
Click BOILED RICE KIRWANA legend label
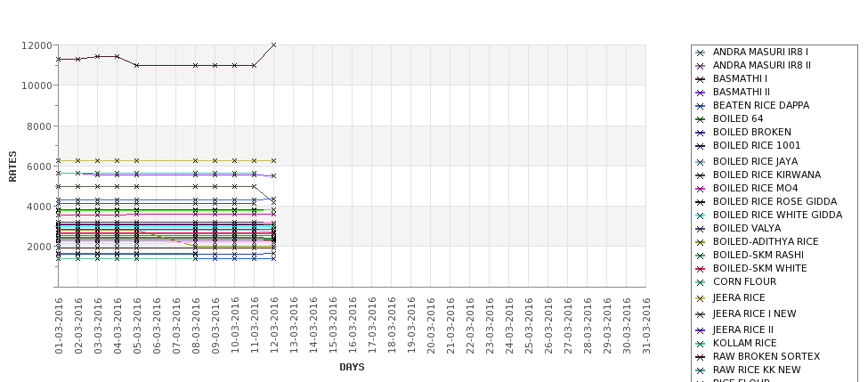tap(767, 175)
